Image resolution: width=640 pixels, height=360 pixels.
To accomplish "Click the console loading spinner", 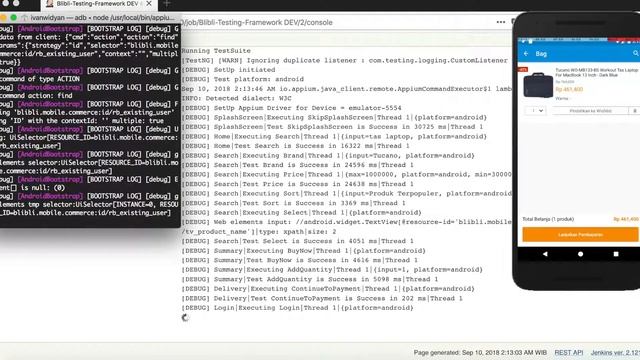I will click(185, 318).
